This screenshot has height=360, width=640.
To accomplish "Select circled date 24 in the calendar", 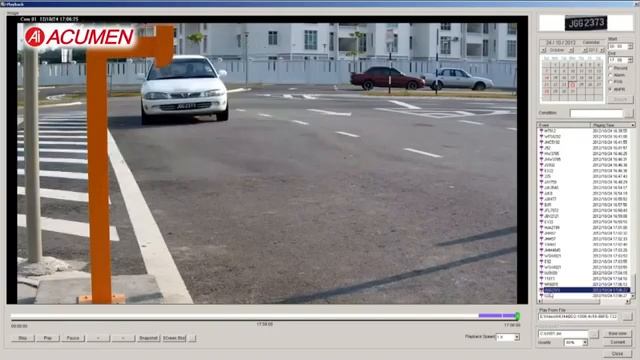I will click(572, 85).
